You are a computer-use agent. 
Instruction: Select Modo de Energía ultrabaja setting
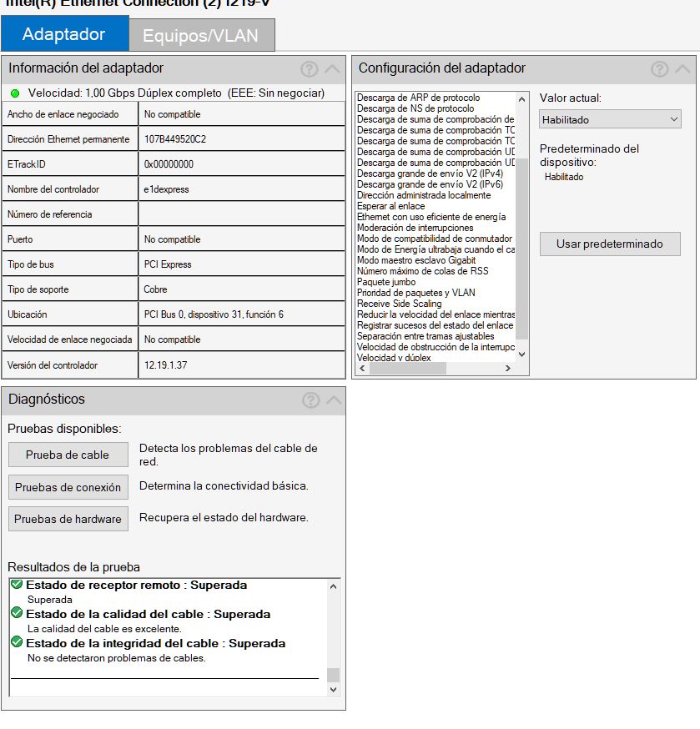click(436, 249)
